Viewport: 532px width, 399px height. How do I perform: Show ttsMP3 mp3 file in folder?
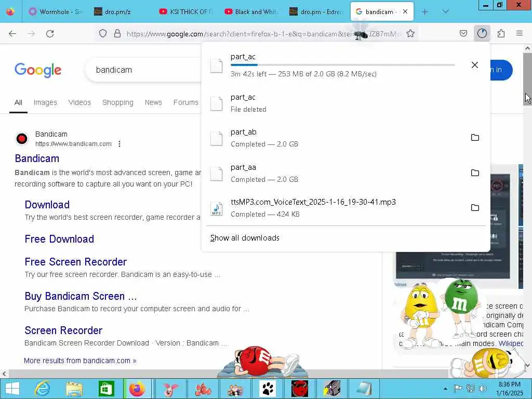475,207
